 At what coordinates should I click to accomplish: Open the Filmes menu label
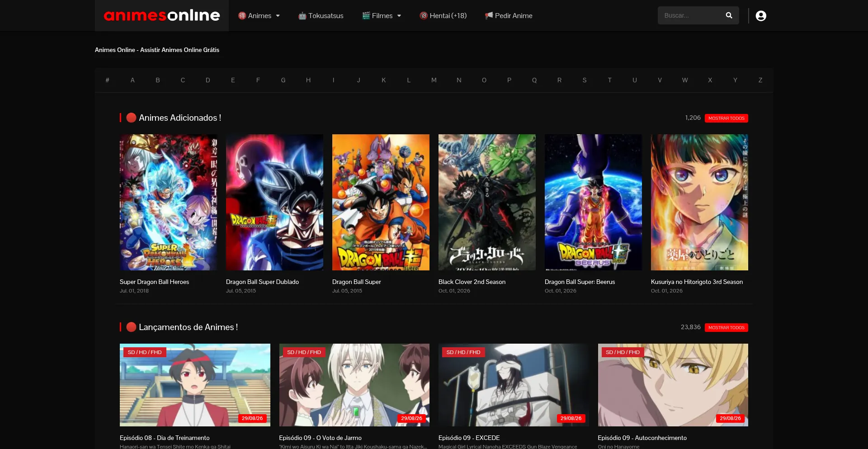382,16
